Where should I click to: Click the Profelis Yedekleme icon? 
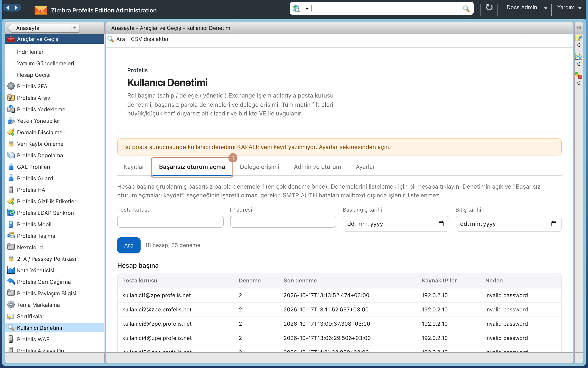[11, 109]
